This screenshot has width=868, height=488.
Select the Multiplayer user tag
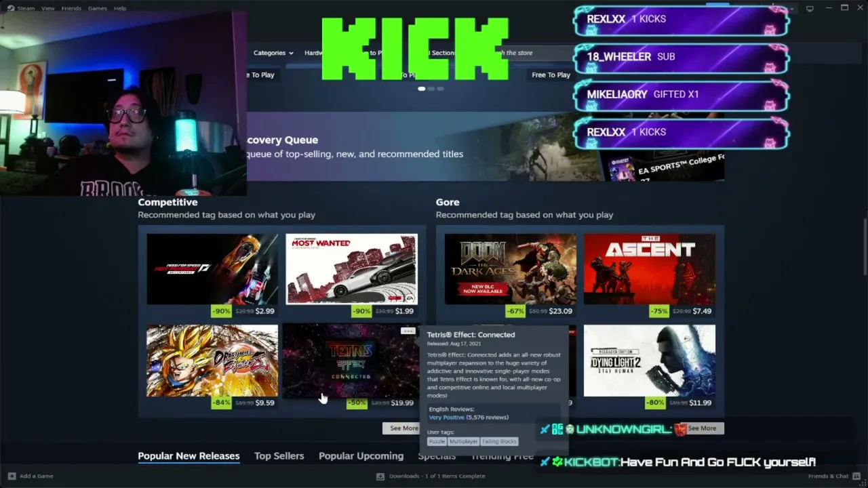(x=463, y=441)
